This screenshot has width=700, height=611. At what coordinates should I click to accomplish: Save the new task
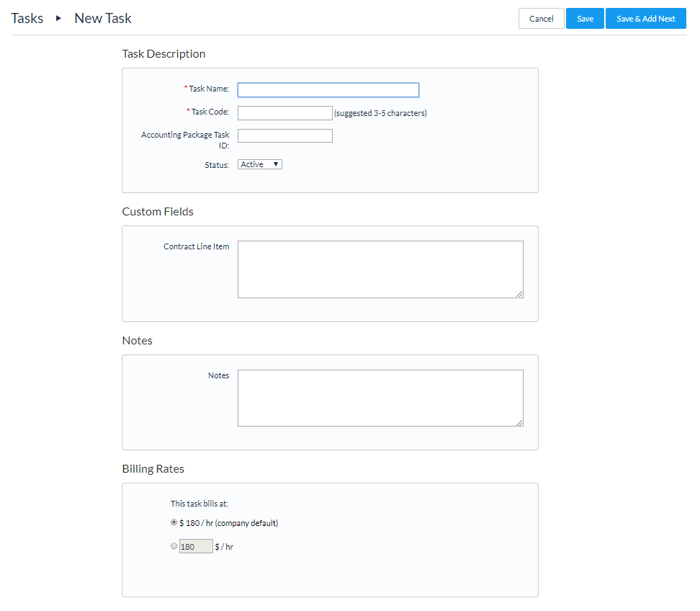(585, 18)
